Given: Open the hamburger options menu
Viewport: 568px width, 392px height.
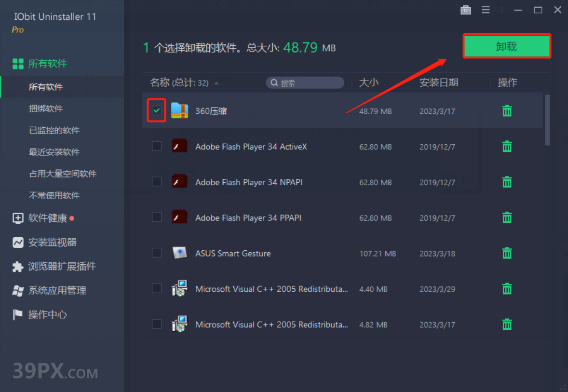Looking at the screenshot, I should click(x=486, y=10).
